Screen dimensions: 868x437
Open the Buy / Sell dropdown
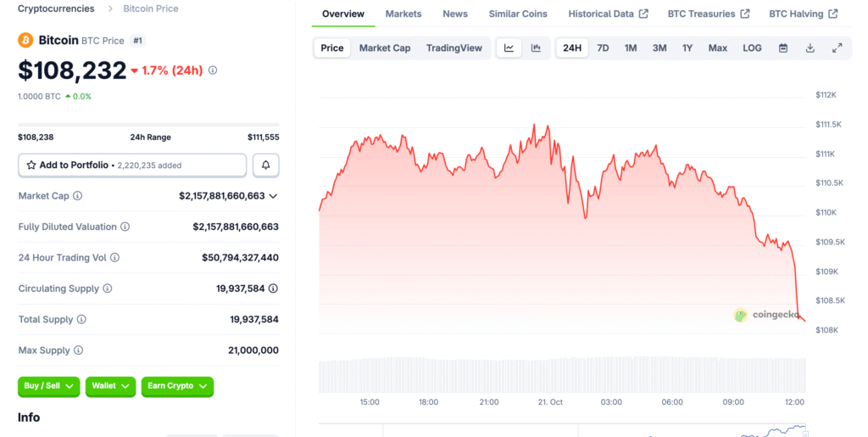point(48,386)
